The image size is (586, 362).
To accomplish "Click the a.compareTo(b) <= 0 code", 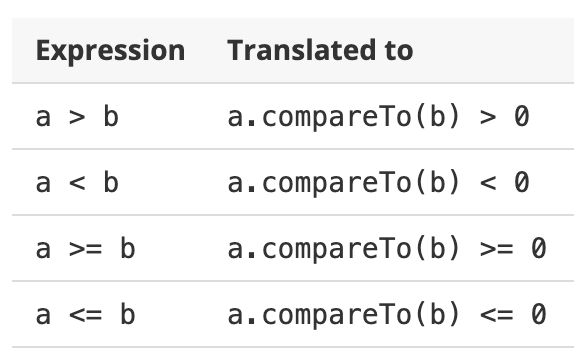I will pos(387,314).
